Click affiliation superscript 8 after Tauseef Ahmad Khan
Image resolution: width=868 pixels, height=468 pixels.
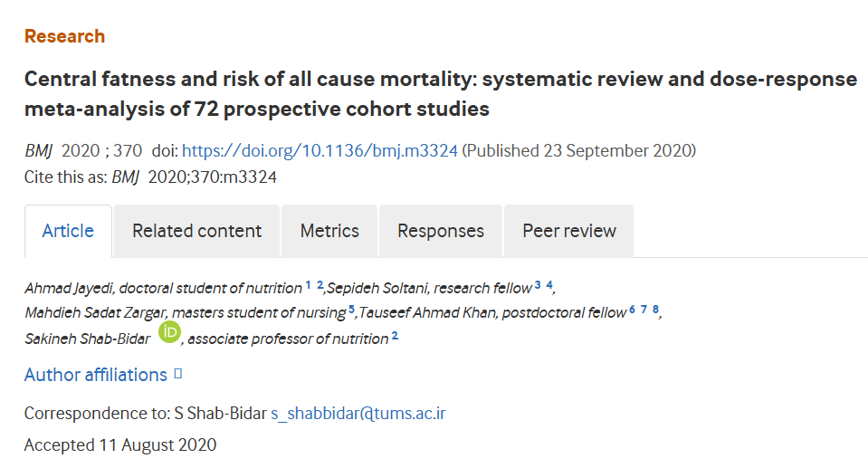(655, 309)
